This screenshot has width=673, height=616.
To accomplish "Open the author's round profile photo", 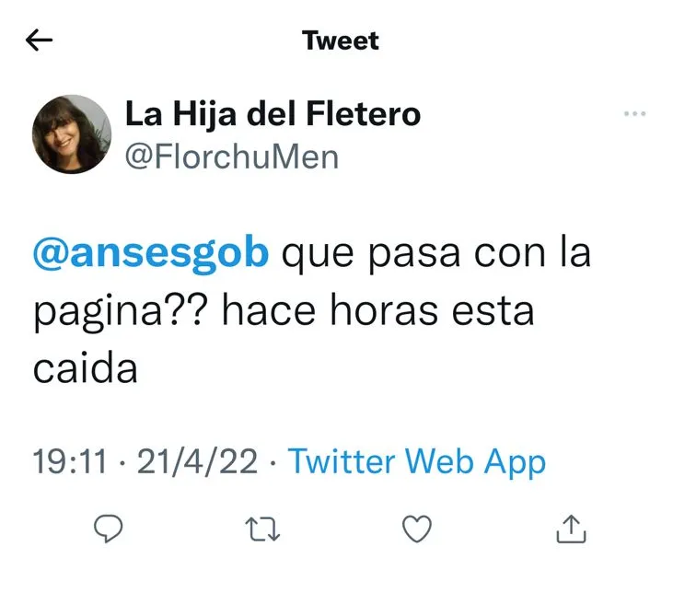I will tap(72, 134).
